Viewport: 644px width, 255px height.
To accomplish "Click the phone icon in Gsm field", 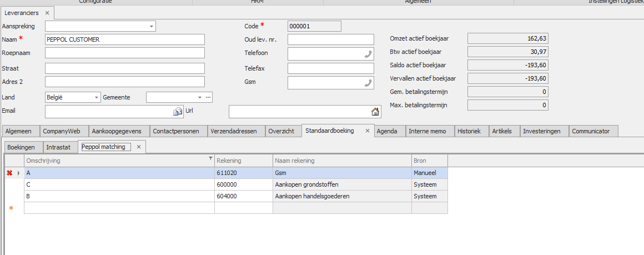I will pos(368,83).
